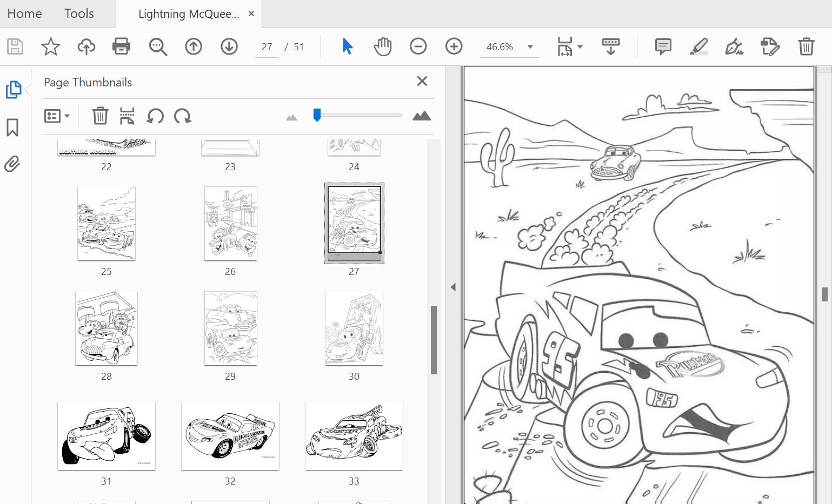
Task: Click the Edit PDF icon
Action: point(770,47)
